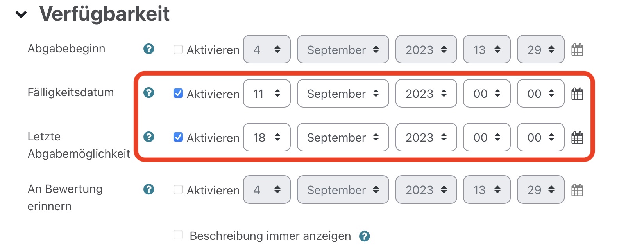Show help for Fälligkeitsdatum
The image size is (644, 252).
coord(148,93)
